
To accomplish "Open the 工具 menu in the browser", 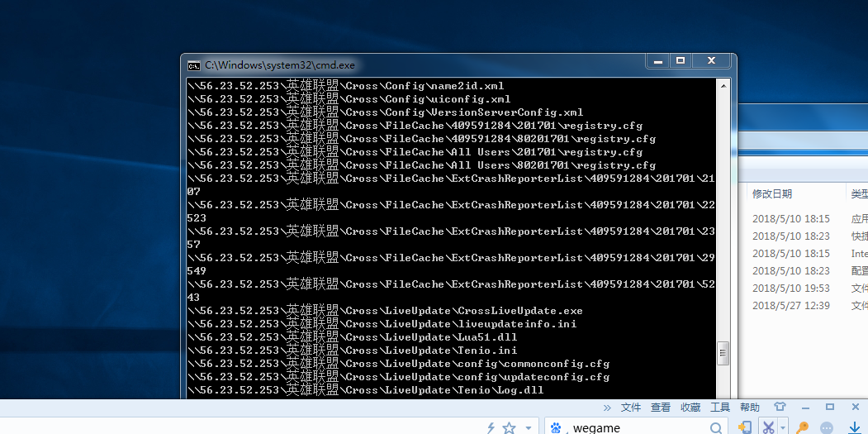I will (720, 408).
